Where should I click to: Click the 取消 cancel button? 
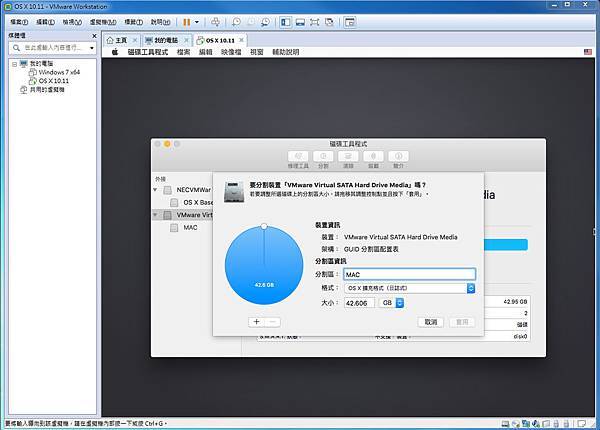(431, 322)
